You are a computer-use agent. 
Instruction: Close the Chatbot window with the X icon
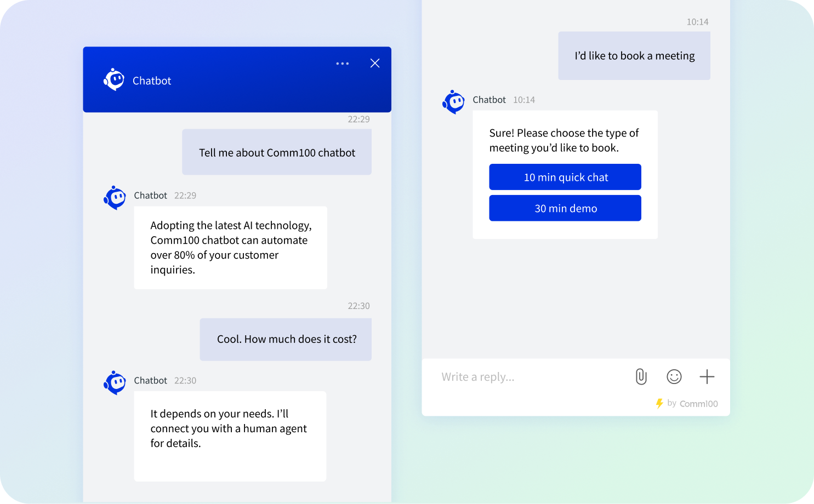(x=375, y=63)
